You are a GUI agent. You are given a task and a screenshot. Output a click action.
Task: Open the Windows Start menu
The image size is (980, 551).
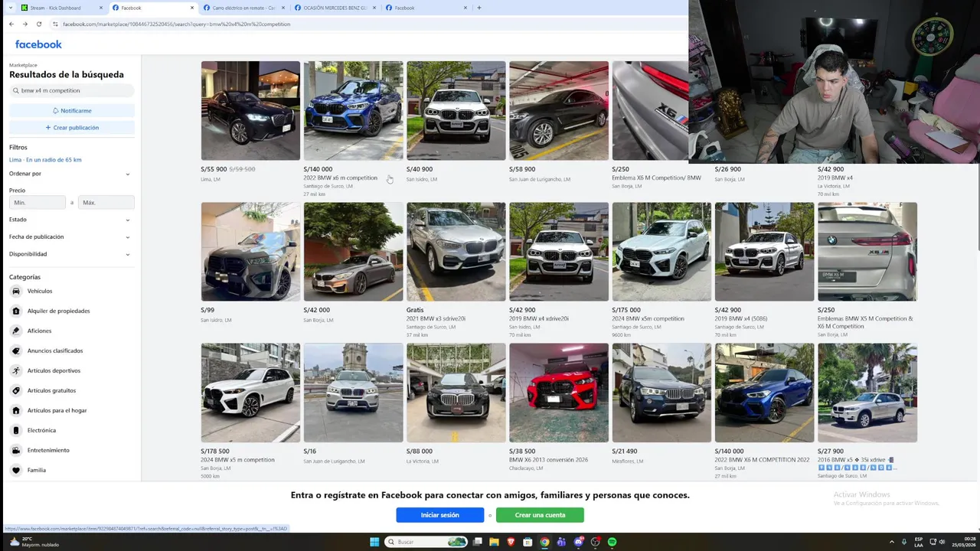pos(374,542)
